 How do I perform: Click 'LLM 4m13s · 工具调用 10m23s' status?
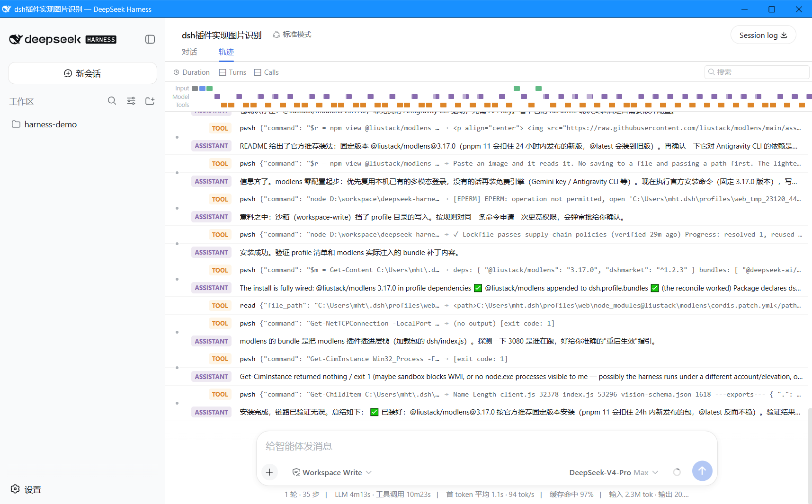coord(383,495)
